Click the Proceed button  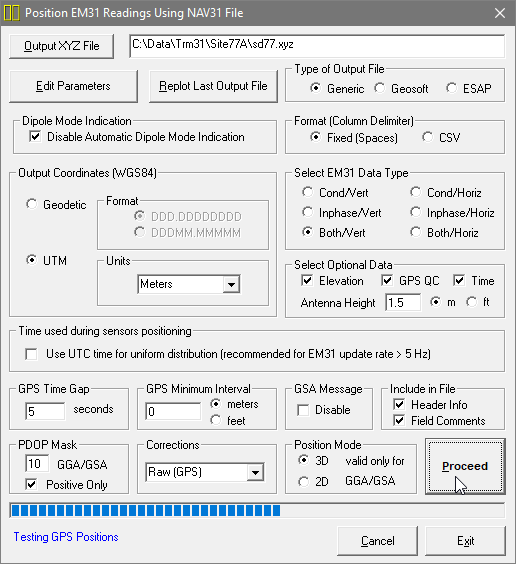(x=465, y=466)
